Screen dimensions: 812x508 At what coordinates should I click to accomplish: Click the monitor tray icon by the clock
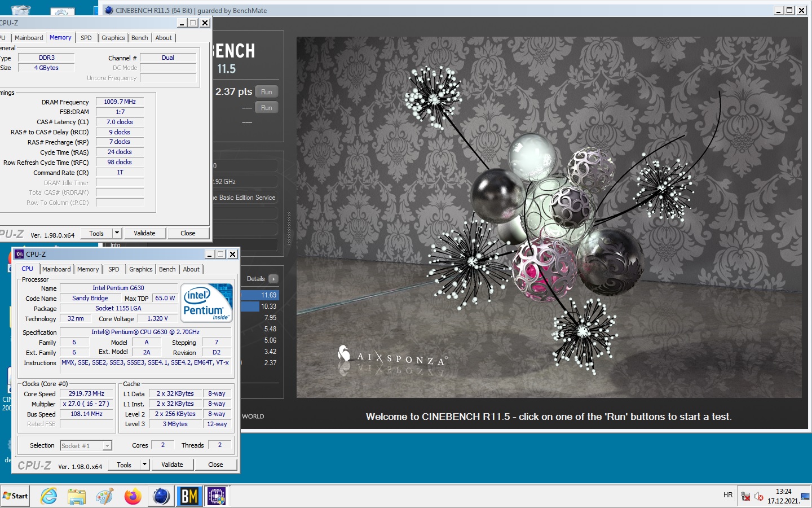click(805, 497)
